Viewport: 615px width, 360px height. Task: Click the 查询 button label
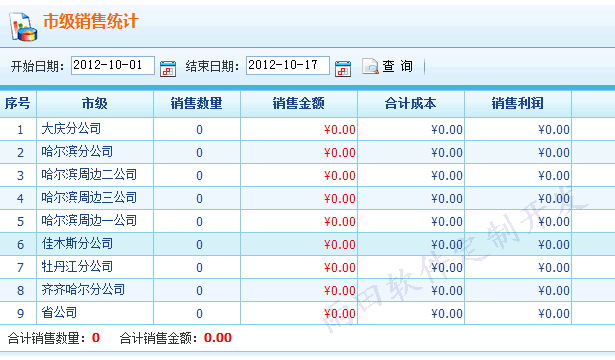(397, 66)
